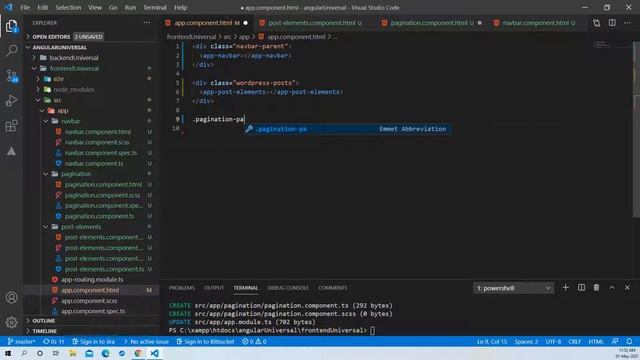Change Spaces: 2 indentation setting
The height and width of the screenshot is (360, 640).
(526, 342)
